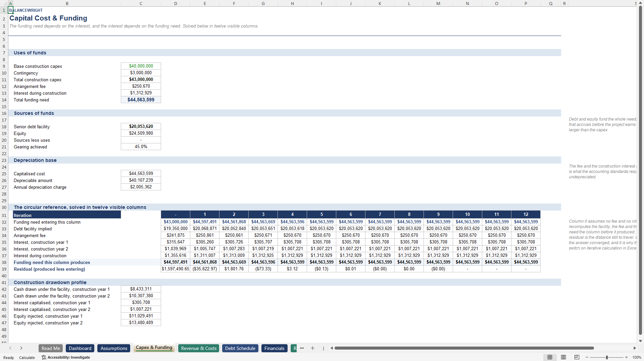Show hidden sheet tabs via ellipsis
Screen dimensions: 644x361
click(302, 348)
